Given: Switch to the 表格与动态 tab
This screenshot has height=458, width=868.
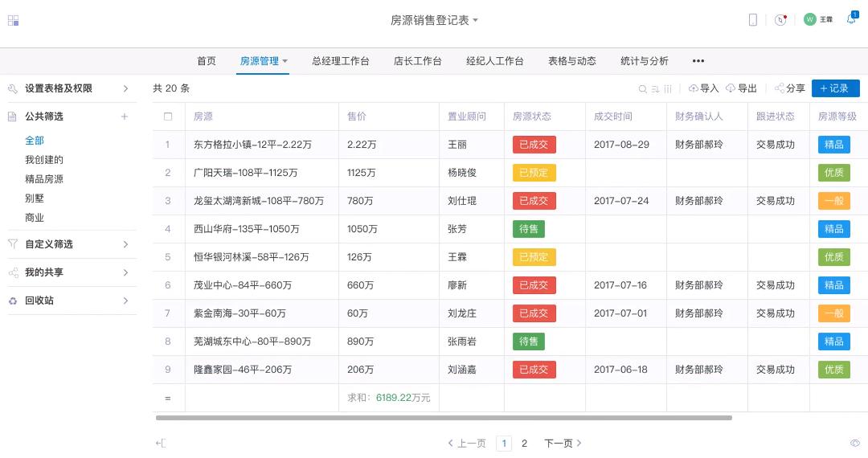Looking at the screenshot, I should 572,61.
